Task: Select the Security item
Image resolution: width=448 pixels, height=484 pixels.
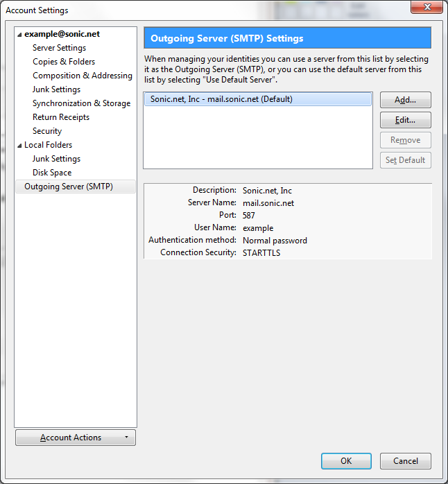Action: tap(47, 131)
